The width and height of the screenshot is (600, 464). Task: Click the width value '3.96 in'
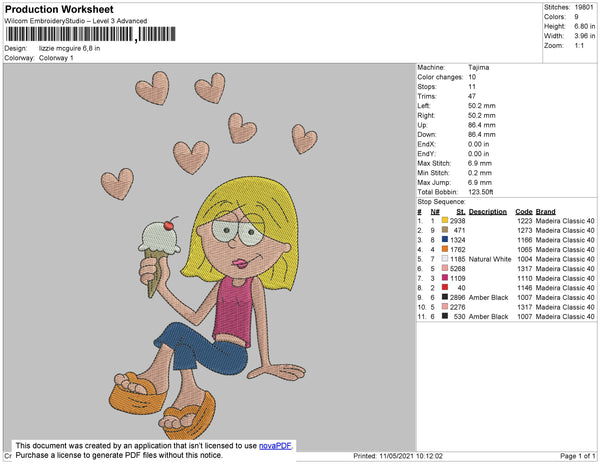tap(584, 36)
